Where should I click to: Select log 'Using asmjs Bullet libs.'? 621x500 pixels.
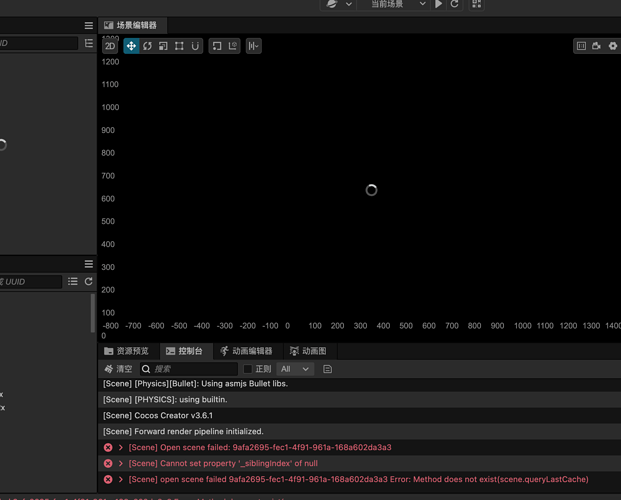(360, 384)
